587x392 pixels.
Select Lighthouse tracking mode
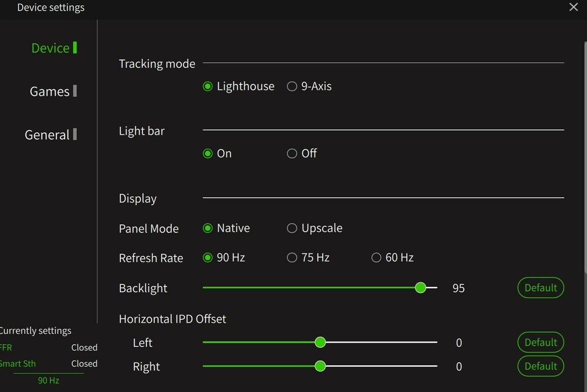(208, 86)
